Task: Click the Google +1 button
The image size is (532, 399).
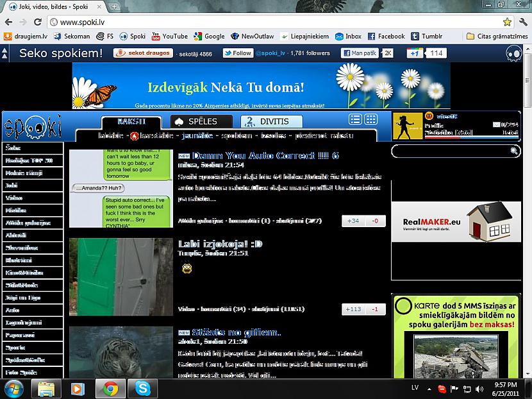Action: click(415, 53)
